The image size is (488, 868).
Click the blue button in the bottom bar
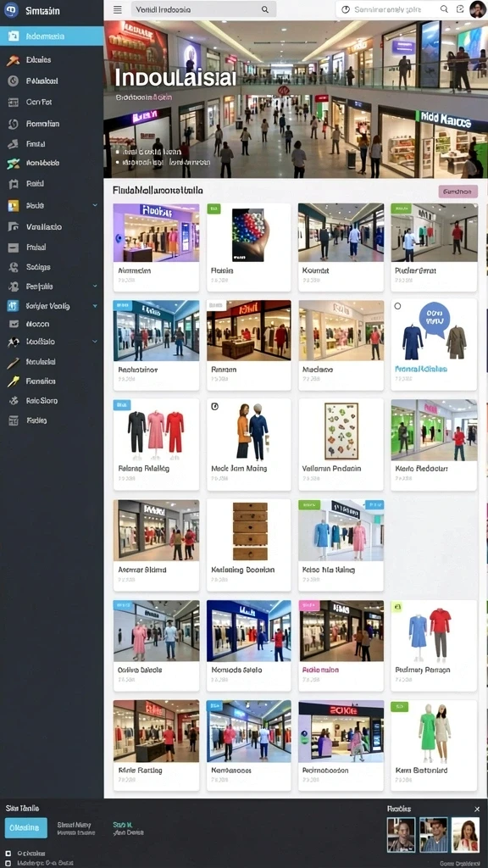tap(26, 827)
